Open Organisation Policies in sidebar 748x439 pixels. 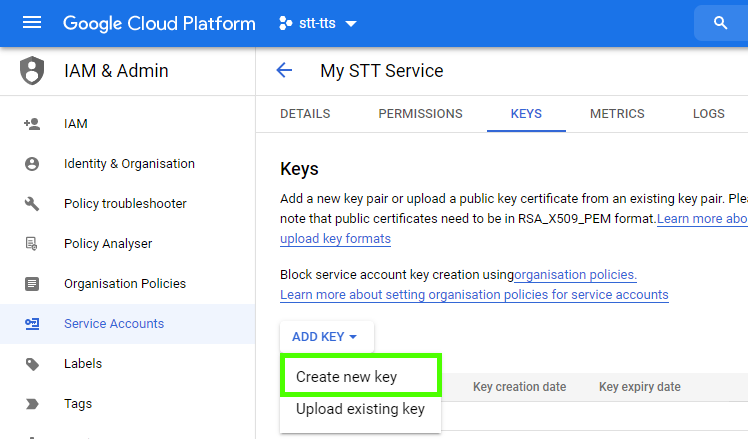click(x=127, y=283)
